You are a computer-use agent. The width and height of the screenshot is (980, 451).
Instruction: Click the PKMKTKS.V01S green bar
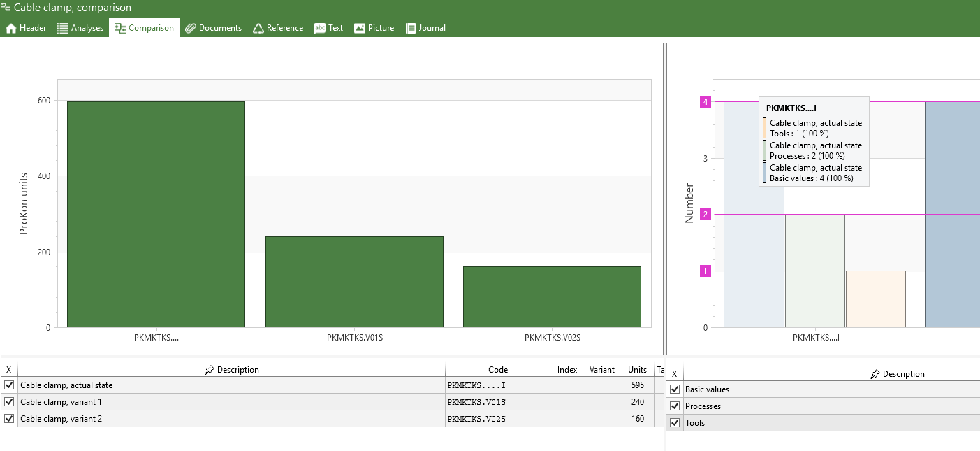coord(354,282)
